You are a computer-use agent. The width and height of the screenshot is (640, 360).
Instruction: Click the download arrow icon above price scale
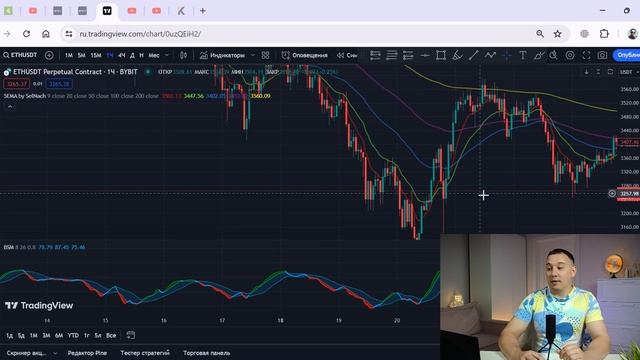[587, 72]
